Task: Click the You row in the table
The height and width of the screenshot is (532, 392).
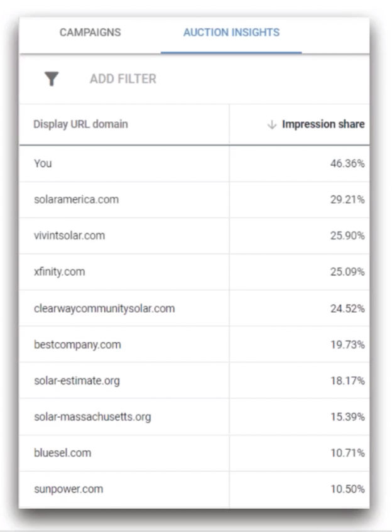Action: pos(195,163)
